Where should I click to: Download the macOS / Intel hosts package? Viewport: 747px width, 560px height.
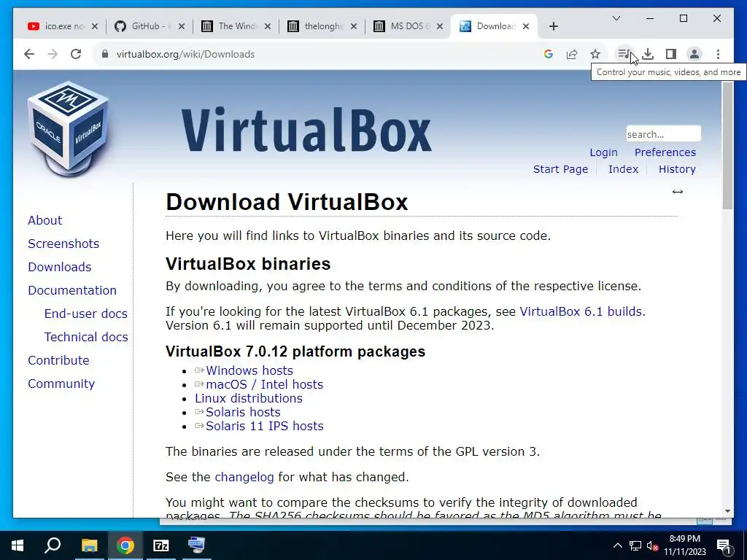[264, 384]
